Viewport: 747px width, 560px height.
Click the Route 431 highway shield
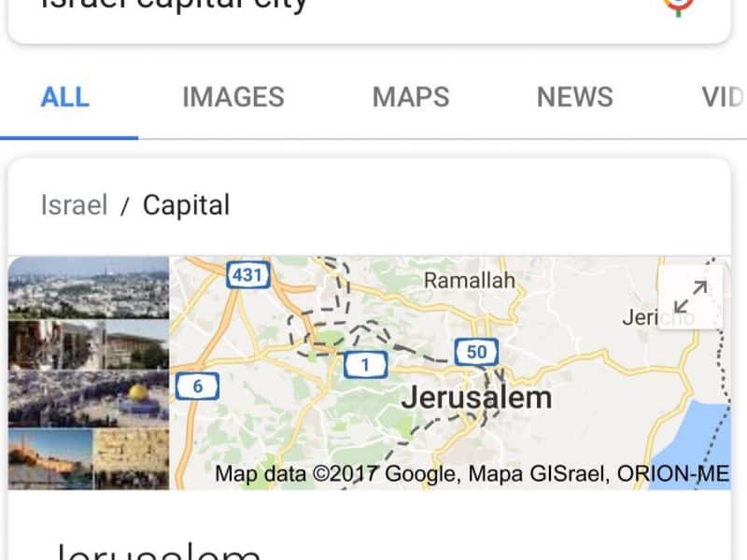(248, 274)
